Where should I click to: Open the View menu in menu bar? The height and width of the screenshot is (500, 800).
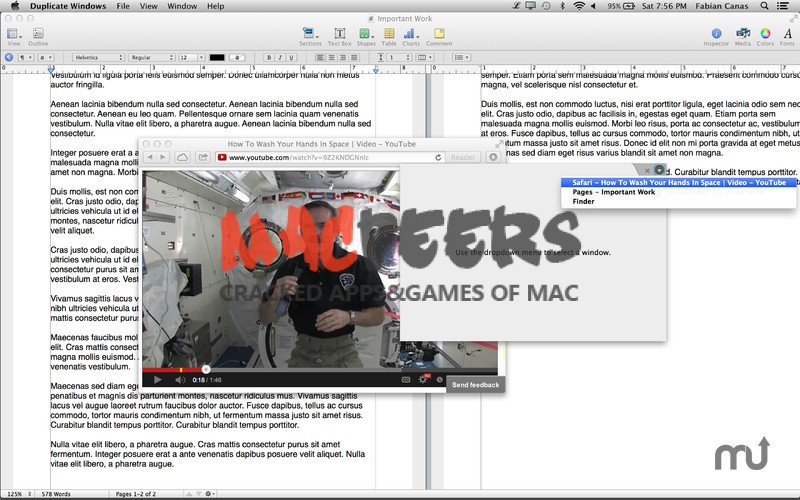(148, 6)
